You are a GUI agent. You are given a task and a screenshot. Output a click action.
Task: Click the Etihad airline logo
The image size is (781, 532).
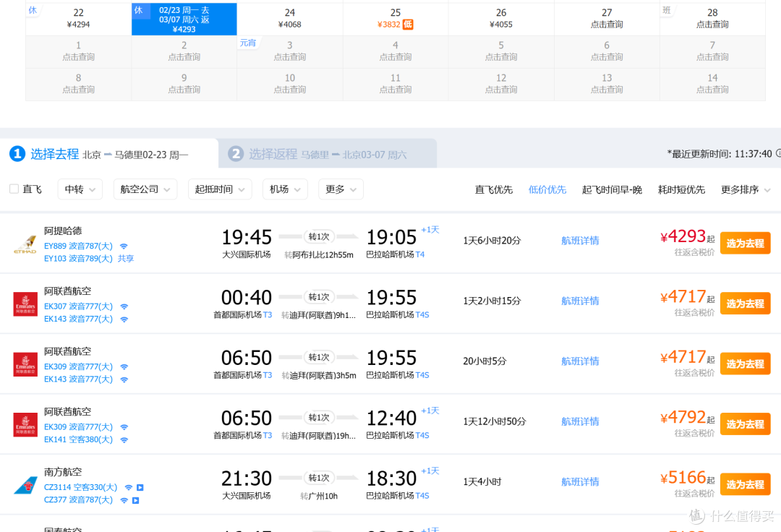[25, 244]
